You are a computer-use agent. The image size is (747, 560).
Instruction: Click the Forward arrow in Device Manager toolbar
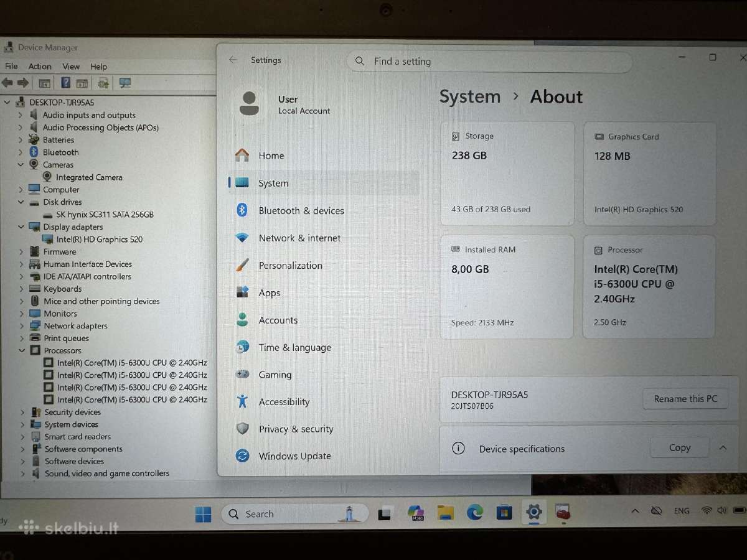pos(23,83)
